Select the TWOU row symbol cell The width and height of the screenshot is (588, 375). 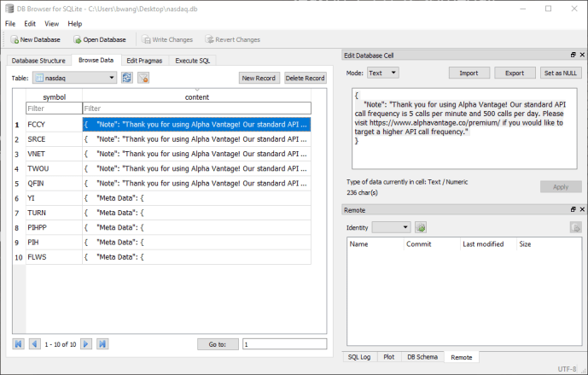(x=53, y=168)
